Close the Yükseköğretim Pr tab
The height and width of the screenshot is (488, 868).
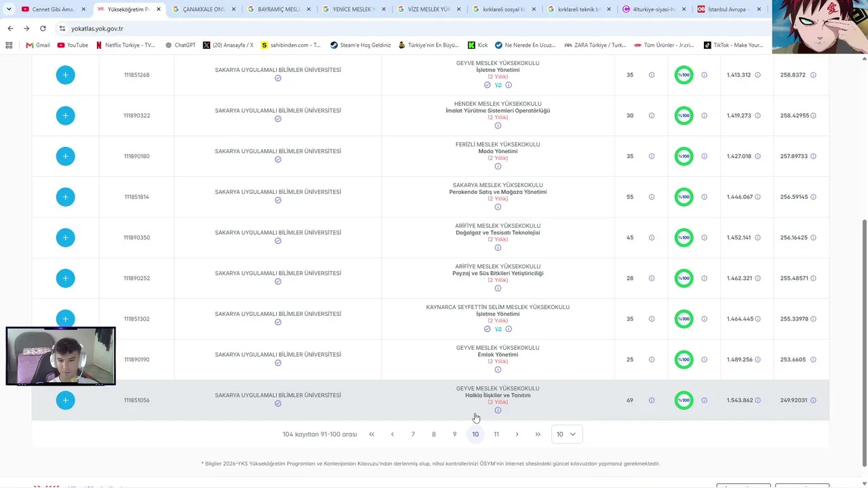pos(159,9)
